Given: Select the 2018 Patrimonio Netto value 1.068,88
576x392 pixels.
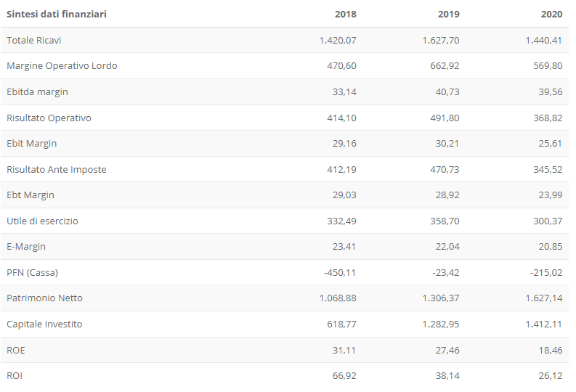Looking at the screenshot, I should (338, 298).
